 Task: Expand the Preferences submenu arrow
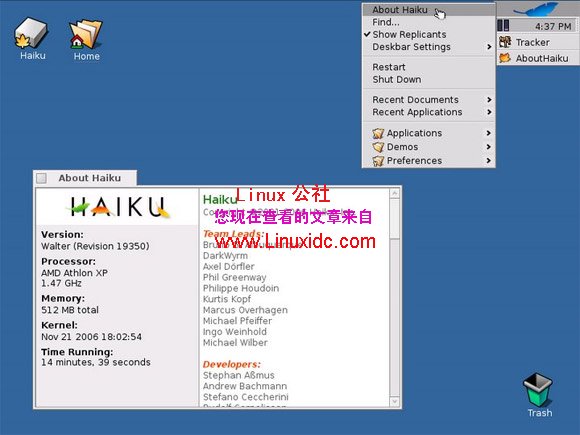(x=489, y=161)
